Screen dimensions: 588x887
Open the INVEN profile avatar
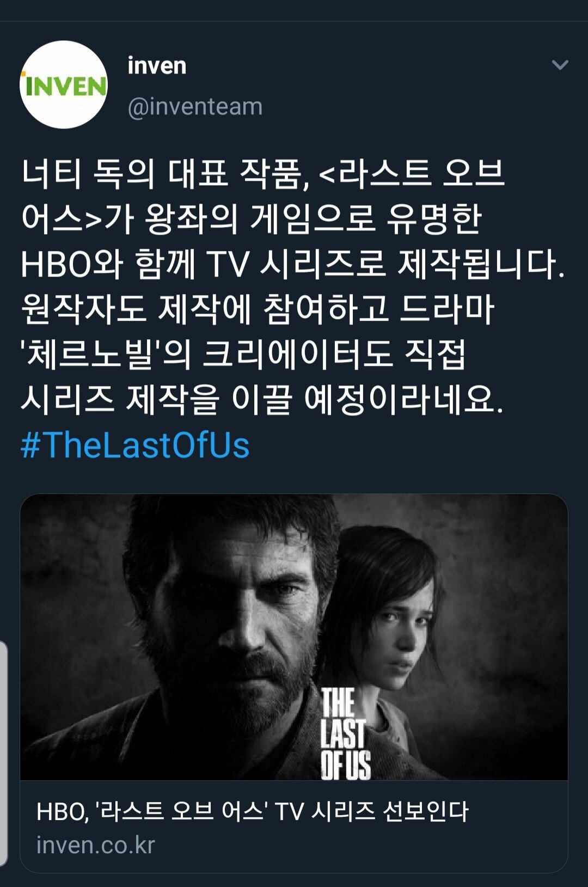coord(64,85)
